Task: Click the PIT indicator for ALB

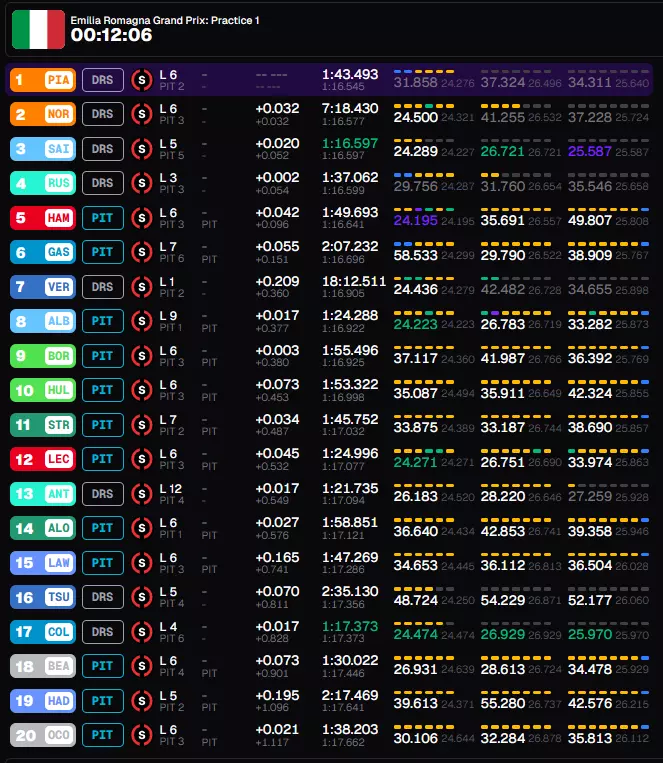Action: (103, 321)
